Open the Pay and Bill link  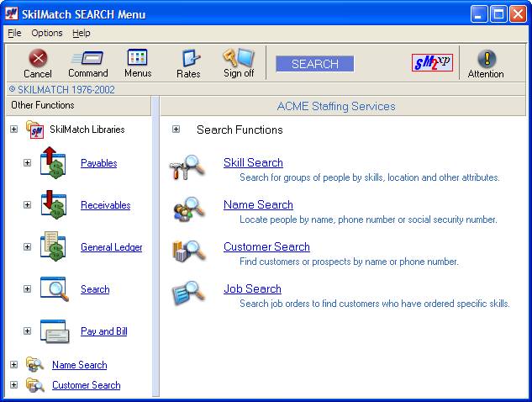click(x=104, y=331)
